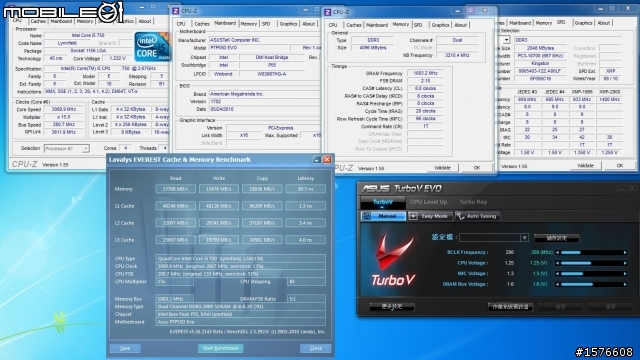Image resolution: width=640 pixels, height=360 pixels.
Task: Open the Memory tab in the Mainboard CPU-Z window
Action: point(249,24)
